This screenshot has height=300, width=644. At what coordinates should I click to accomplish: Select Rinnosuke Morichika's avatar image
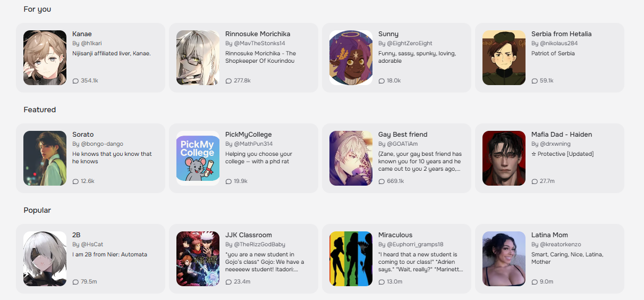(x=198, y=57)
